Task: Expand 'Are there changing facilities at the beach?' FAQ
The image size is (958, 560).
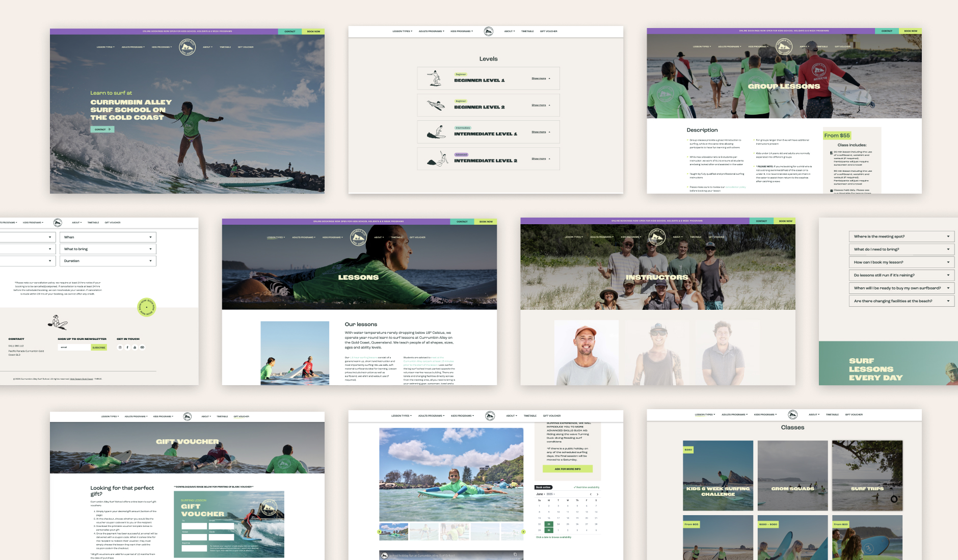Action: [901, 301]
